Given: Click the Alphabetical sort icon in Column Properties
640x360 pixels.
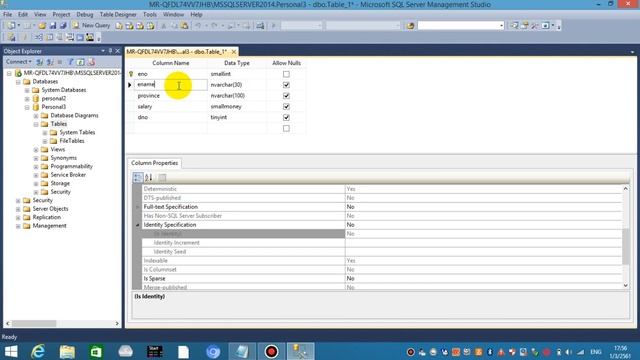Looking at the screenshot, I should (149, 177).
